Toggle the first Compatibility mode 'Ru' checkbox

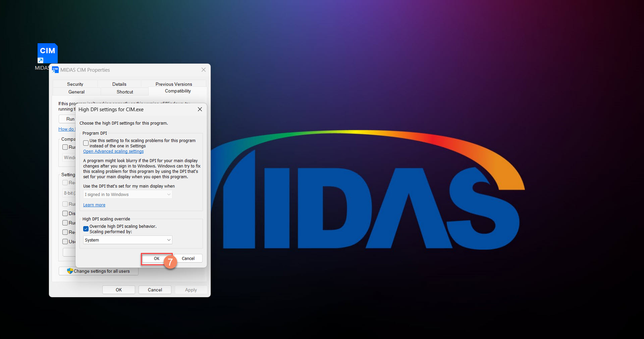pos(65,147)
